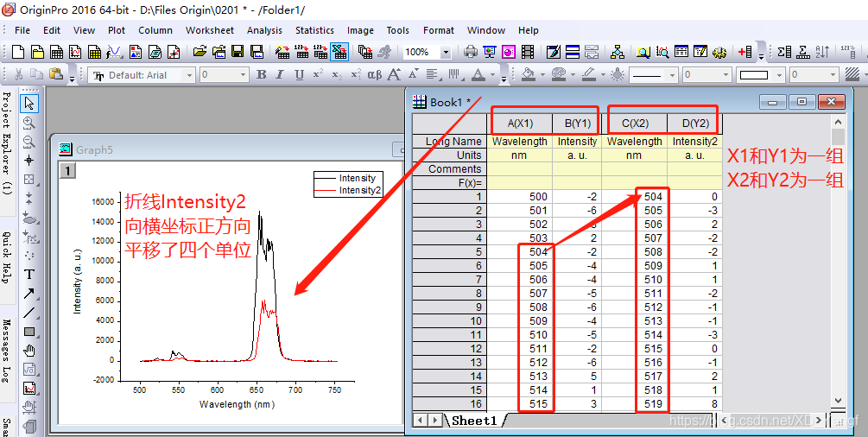Open the Analysis menu
Viewport: 868px width, 437px height.
(x=264, y=30)
